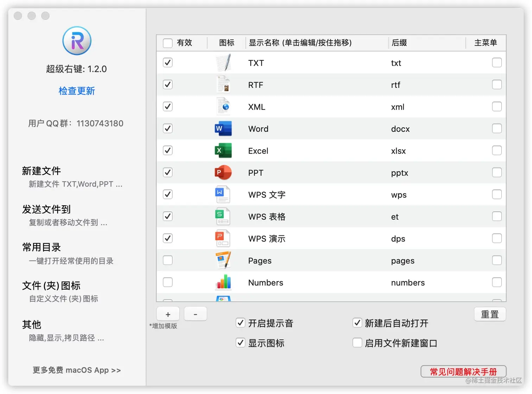Click the 显示名称 column header
The width and height of the screenshot is (532, 394).
300,43
